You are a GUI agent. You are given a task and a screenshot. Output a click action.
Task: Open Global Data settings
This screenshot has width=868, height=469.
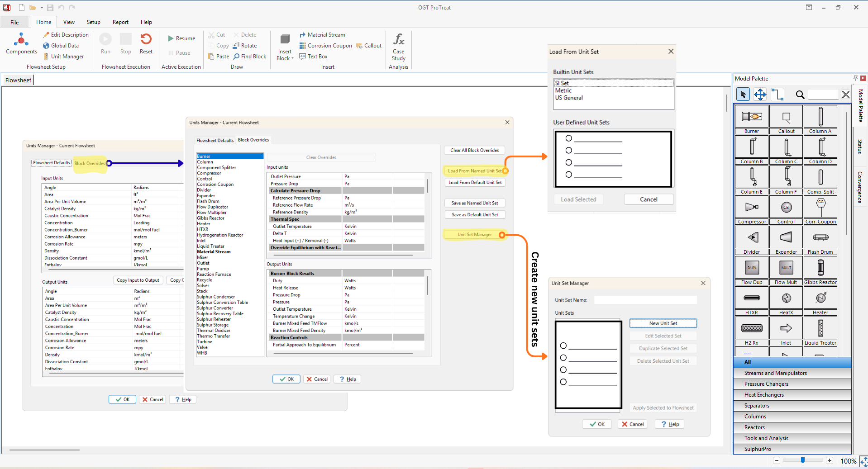point(61,46)
